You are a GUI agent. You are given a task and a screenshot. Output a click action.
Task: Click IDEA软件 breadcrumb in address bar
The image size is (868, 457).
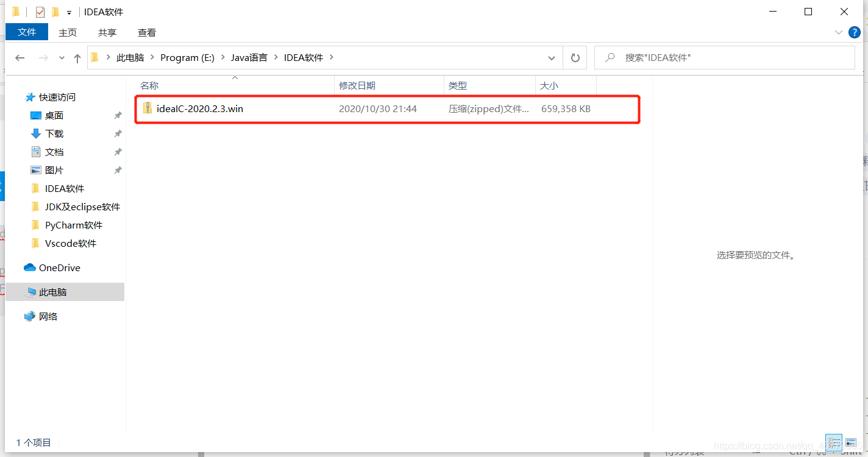click(304, 57)
